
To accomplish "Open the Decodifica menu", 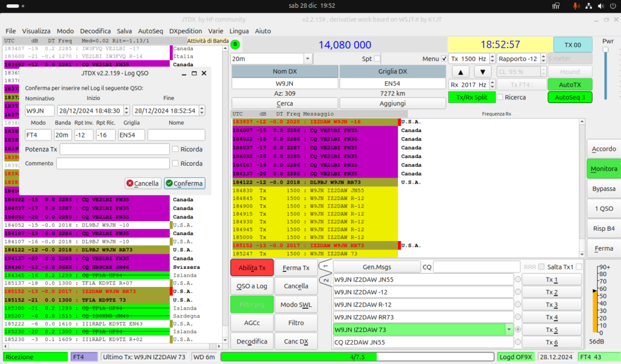I will coord(95,31).
